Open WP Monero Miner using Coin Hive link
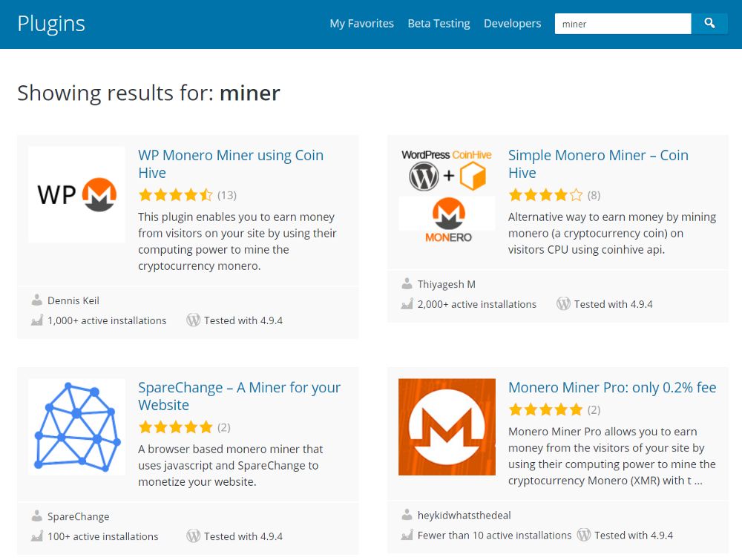Image resolution: width=742 pixels, height=560 pixels. (231, 164)
